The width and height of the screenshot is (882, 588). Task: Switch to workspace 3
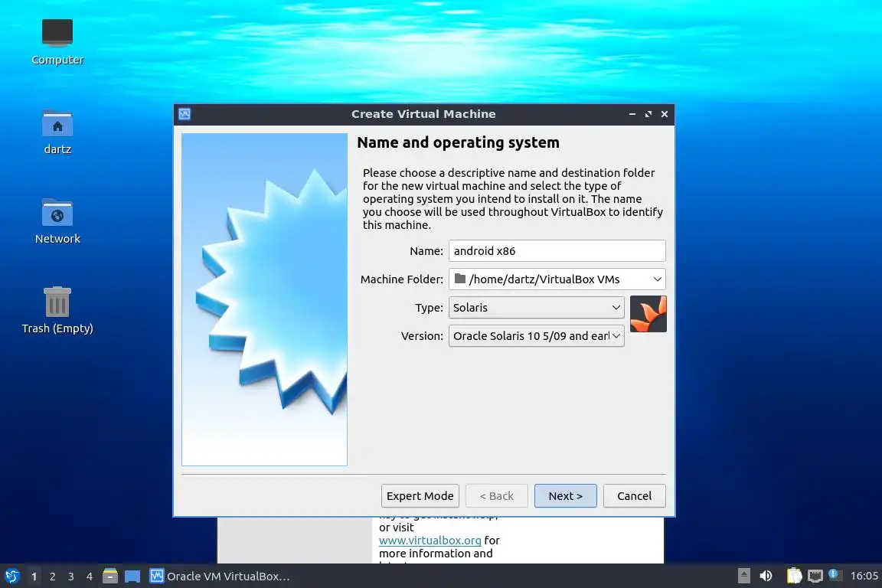(x=71, y=577)
